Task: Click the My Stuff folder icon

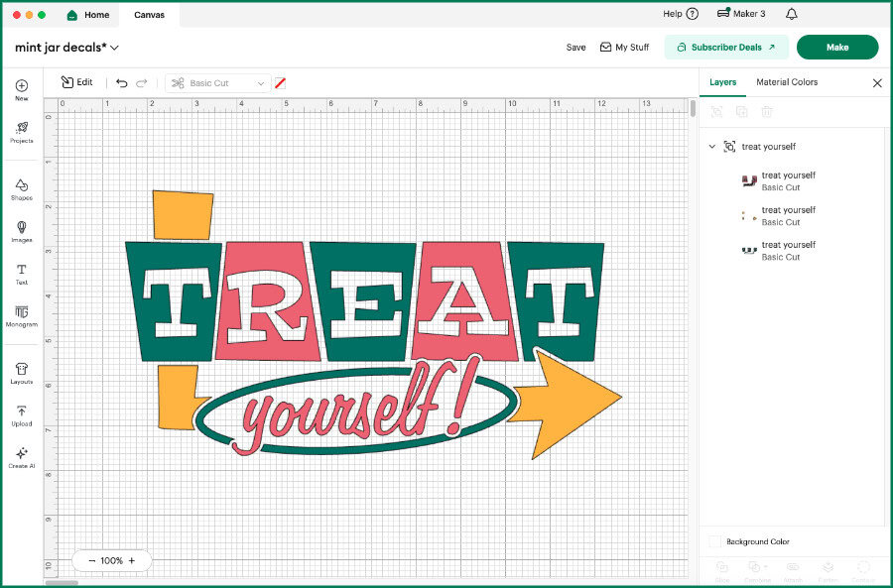Action: click(605, 48)
